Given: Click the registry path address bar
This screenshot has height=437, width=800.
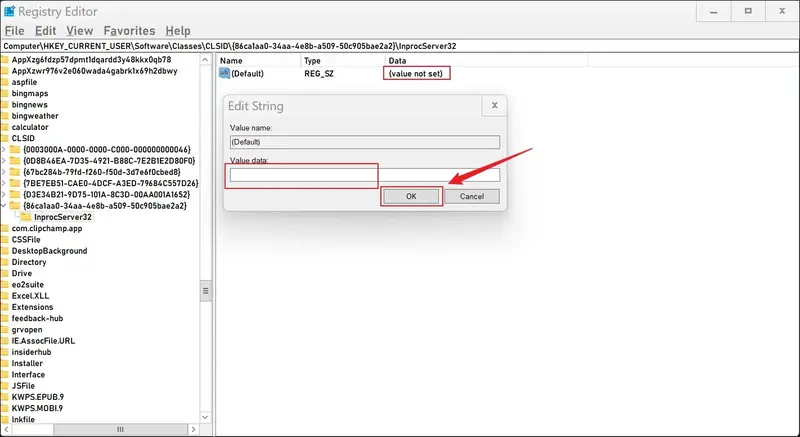Looking at the screenshot, I should tap(400, 46).
